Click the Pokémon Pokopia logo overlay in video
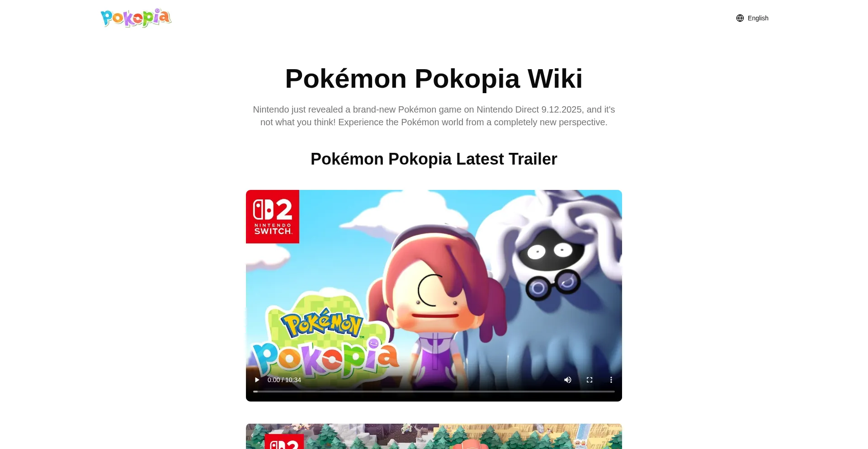868x449 pixels. pos(325,342)
